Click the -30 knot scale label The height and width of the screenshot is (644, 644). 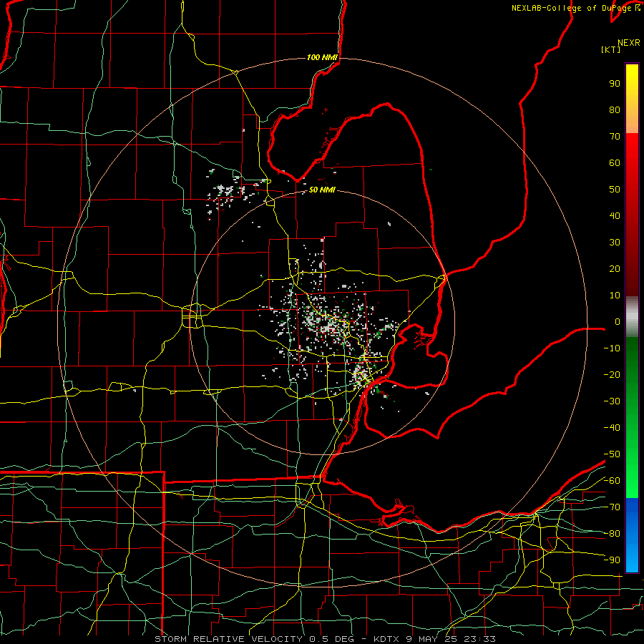click(612, 401)
